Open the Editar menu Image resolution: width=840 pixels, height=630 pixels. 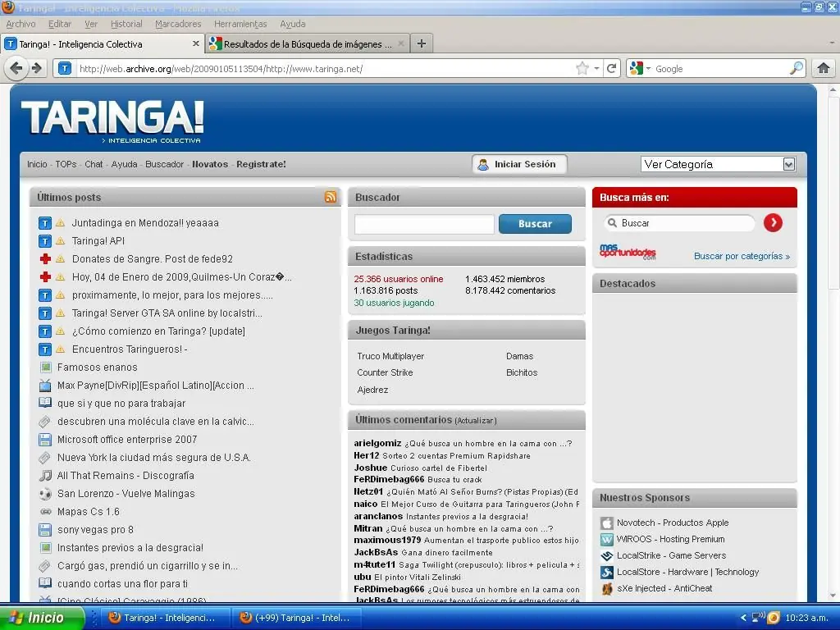click(x=59, y=24)
